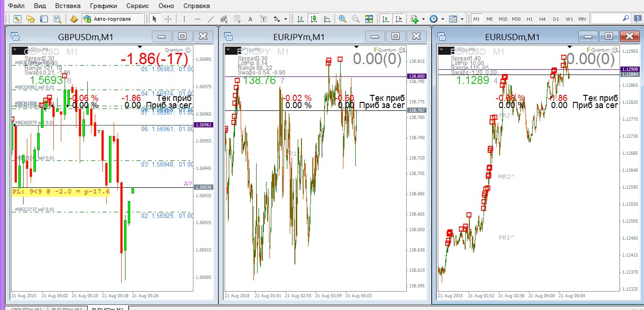Click the arrows objects tool icon
Image resolution: width=644 pixels, height=310 pixels.
[276, 19]
